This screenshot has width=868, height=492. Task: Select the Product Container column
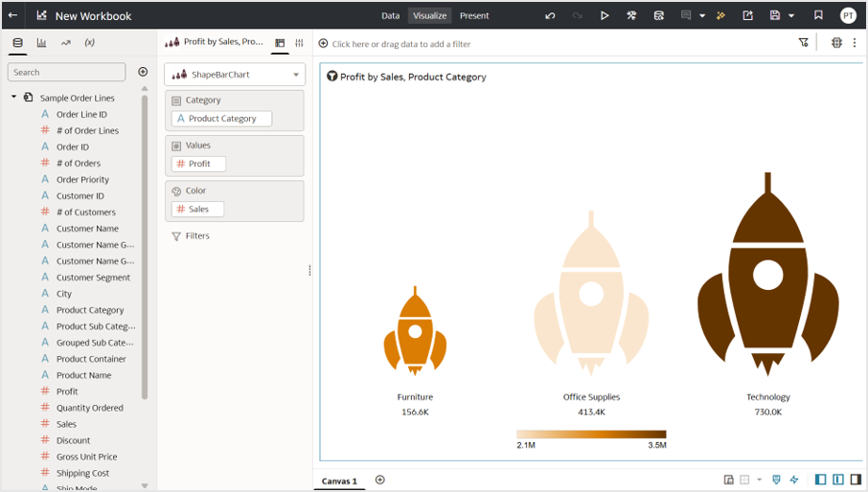[x=91, y=359]
